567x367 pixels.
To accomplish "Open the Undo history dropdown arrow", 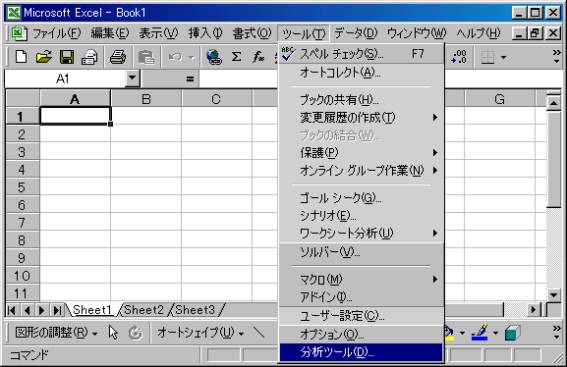I will pos(191,57).
